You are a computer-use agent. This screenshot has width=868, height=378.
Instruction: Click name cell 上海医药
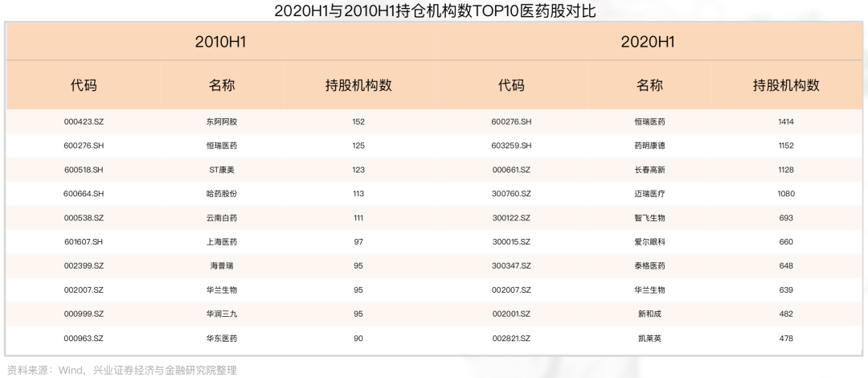point(222,242)
